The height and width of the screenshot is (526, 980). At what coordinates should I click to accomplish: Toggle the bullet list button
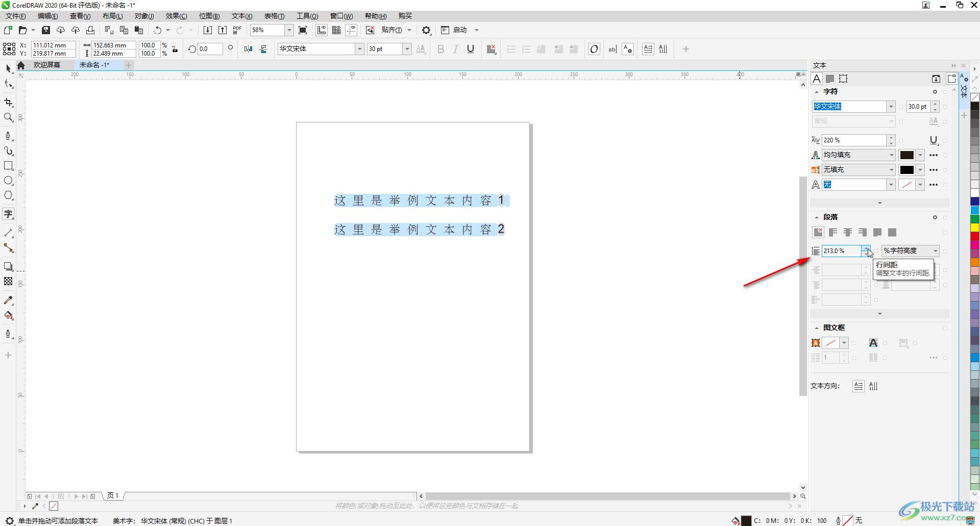[x=511, y=49]
